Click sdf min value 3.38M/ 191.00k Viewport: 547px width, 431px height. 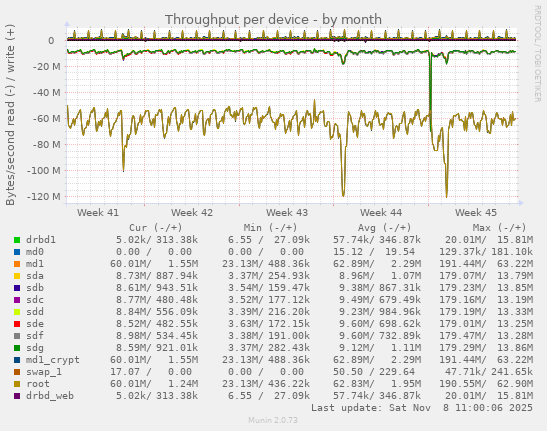(269, 336)
